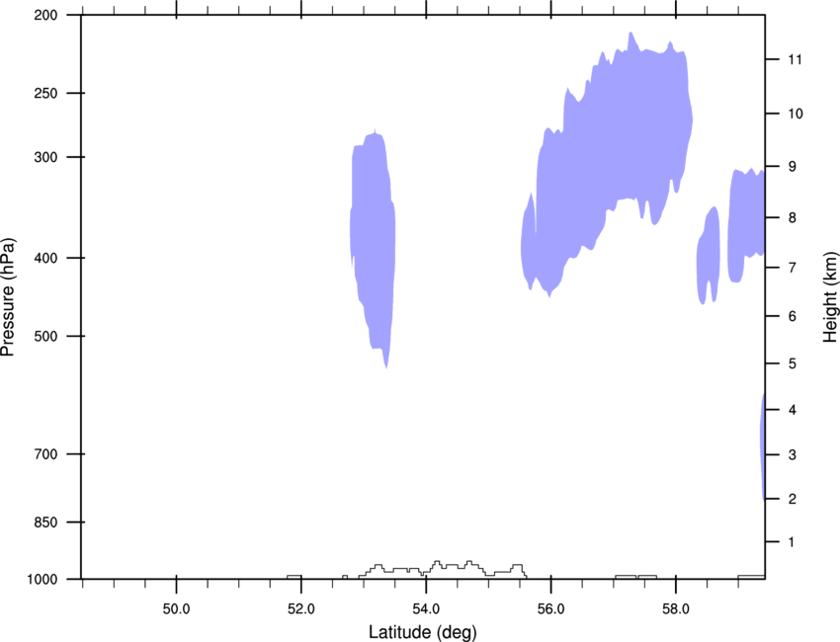Click the 4 km height label
Screen dimensions: 840x642
click(793, 410)
